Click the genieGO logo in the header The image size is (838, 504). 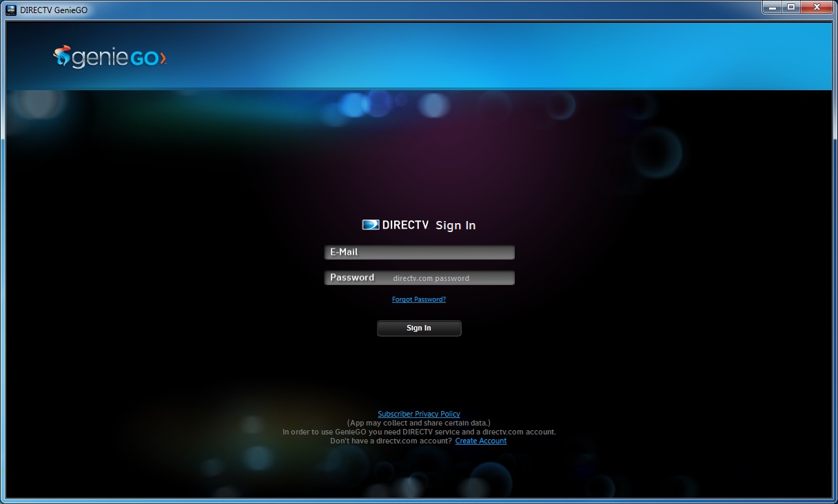pyautogui.click(x=109, y=58)
